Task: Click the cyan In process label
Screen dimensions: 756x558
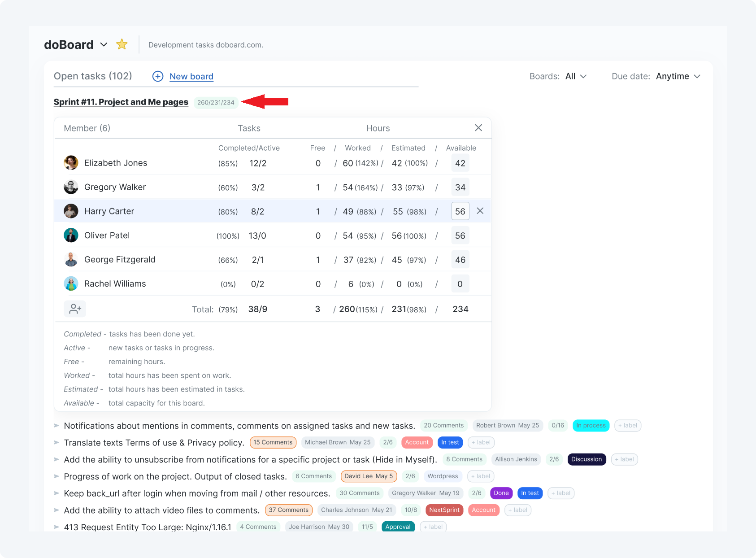Action: 591,426
